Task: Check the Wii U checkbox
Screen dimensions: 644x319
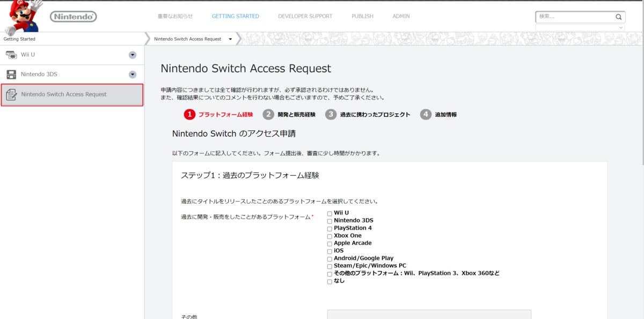Action: click(330, 214)
